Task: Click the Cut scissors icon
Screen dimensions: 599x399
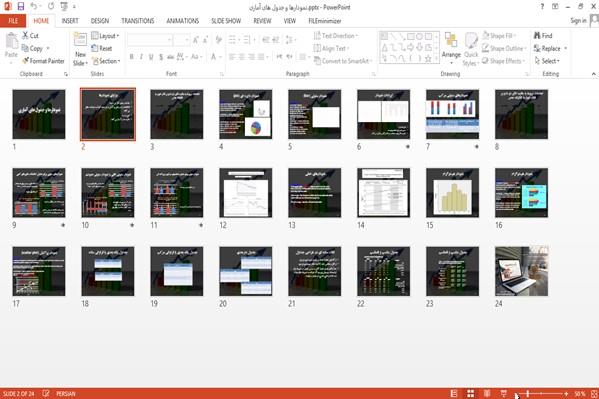Action: (x=25, y=36)
